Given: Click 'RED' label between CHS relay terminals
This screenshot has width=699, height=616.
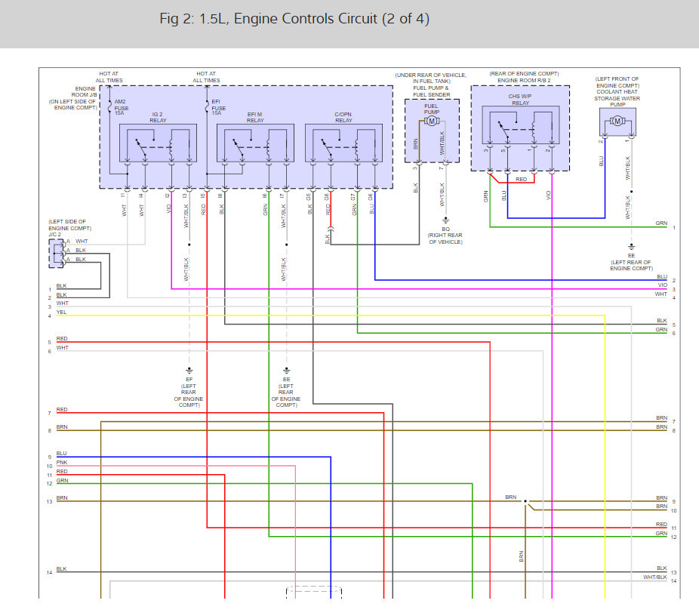Looking at the screenshot, I should [x=521, y=179].
